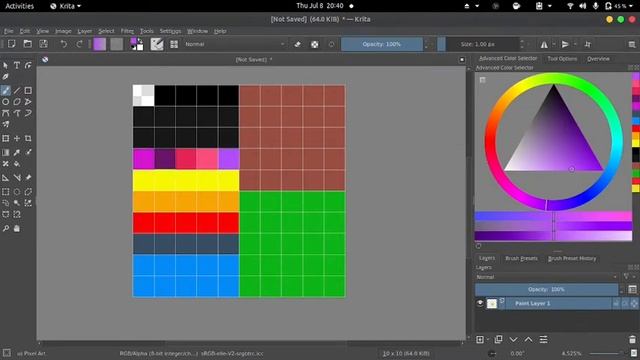Open layer properties button

click(544, 340)
